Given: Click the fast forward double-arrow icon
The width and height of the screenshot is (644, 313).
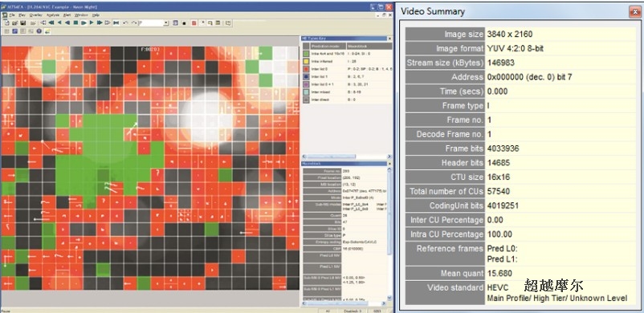Looking at the screenshot, I should tap(100, 22).
